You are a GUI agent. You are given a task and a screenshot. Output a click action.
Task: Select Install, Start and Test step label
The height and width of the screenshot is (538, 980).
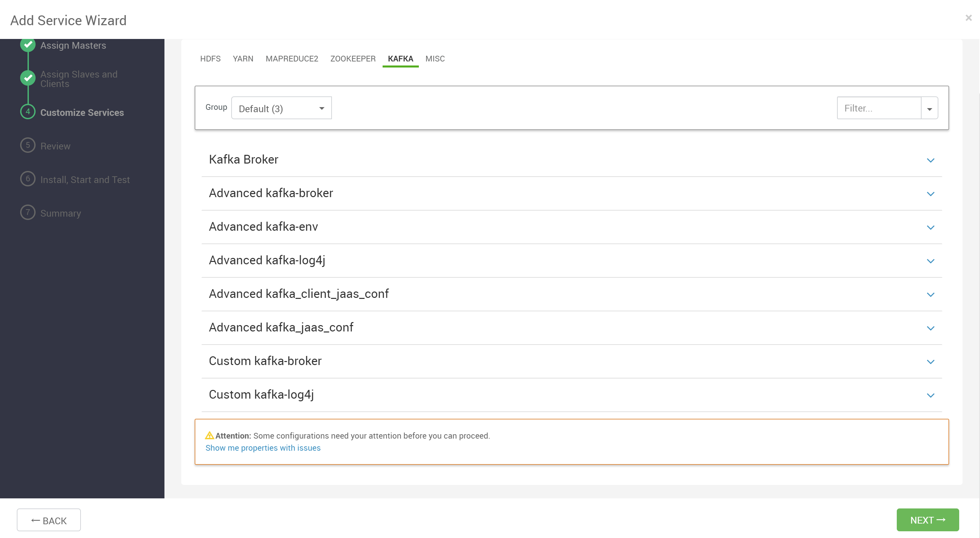click(x=85, y=179)
